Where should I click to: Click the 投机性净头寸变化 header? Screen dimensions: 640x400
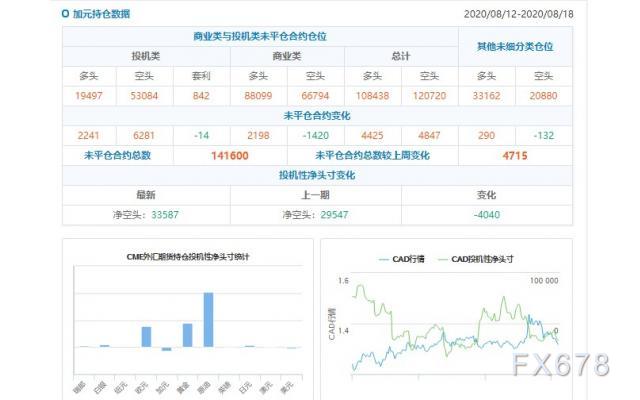317,176
